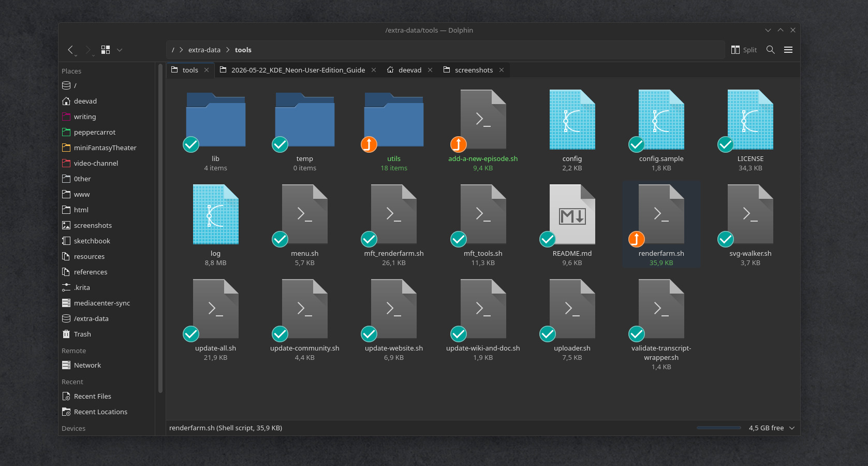Image resolution: width=868 pixels, height=466 pixels.
Task: Expand path chevron after extra-data
Action: tap(228, 50)
